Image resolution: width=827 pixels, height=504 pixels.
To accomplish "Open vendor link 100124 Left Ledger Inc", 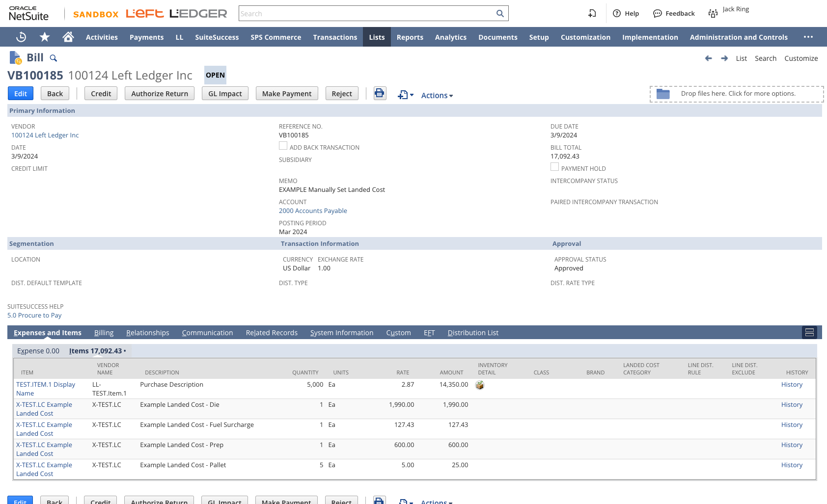I will pyautogui.click(x=45, y=135).
